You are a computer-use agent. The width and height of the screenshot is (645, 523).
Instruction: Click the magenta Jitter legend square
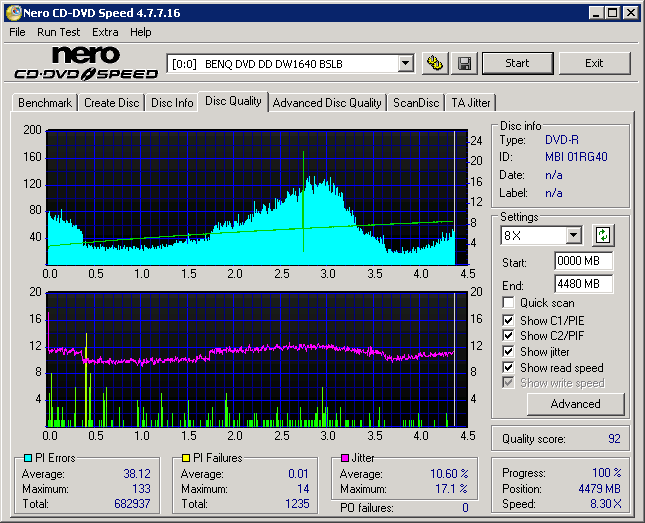(345, 458)
